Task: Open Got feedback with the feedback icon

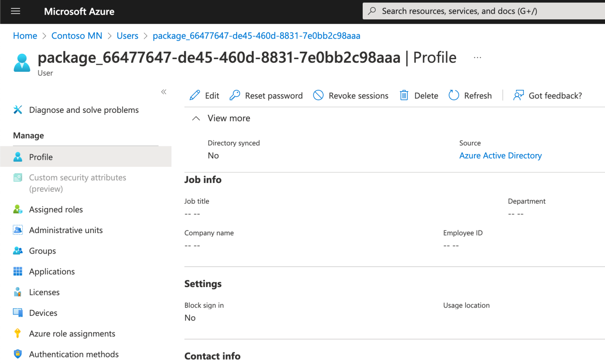Action: (518, 95)
